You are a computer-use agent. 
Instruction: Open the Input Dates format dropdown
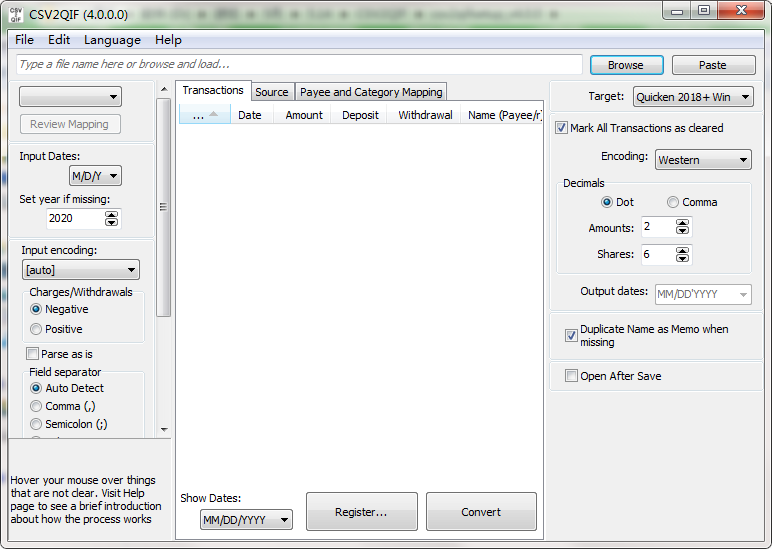click(x=95, y=176)
